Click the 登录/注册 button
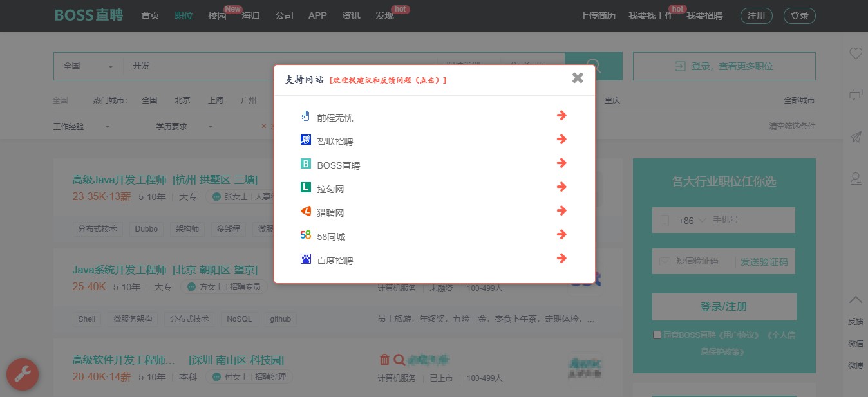 pyautogui.click(x=724, y=307)
